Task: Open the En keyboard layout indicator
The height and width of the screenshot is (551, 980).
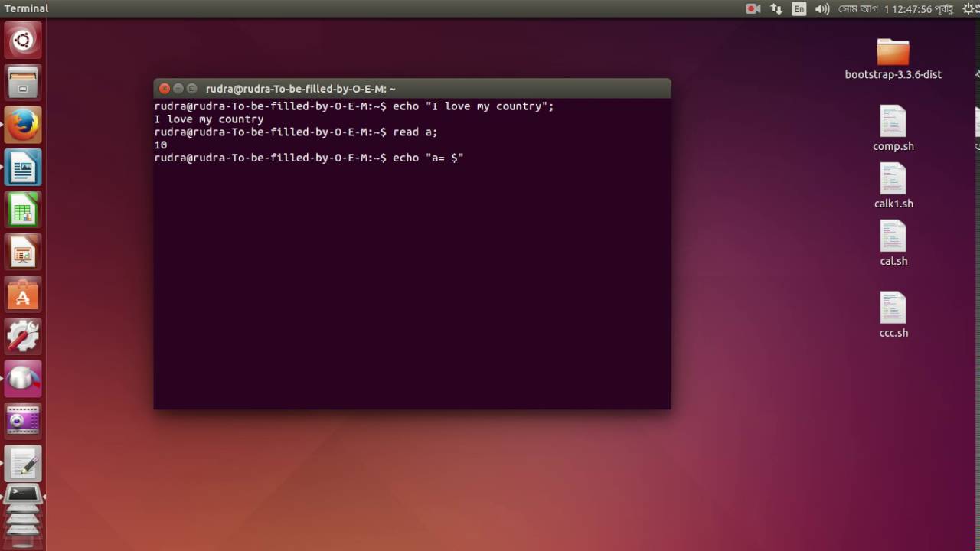Action: click(x=799, y=8)
